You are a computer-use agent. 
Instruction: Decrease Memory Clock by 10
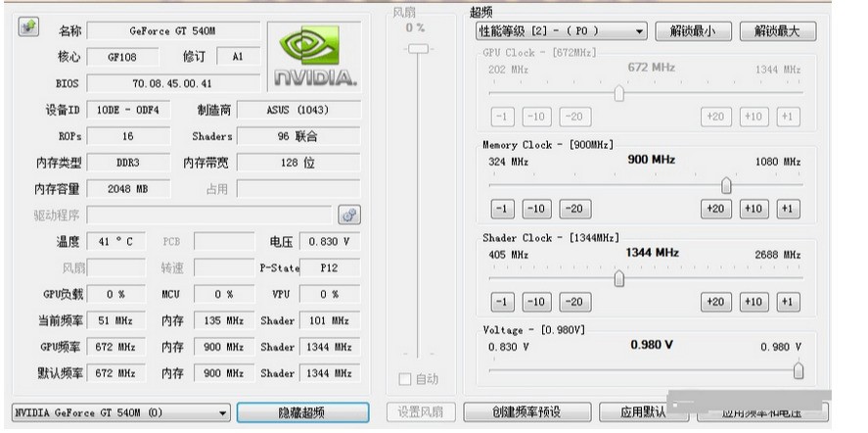point(536,209)
